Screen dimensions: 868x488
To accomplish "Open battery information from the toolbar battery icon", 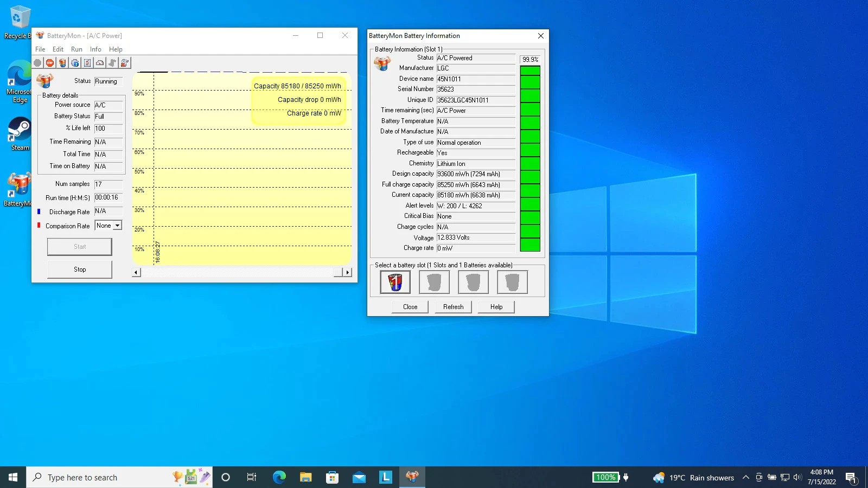I will (62, 63).
